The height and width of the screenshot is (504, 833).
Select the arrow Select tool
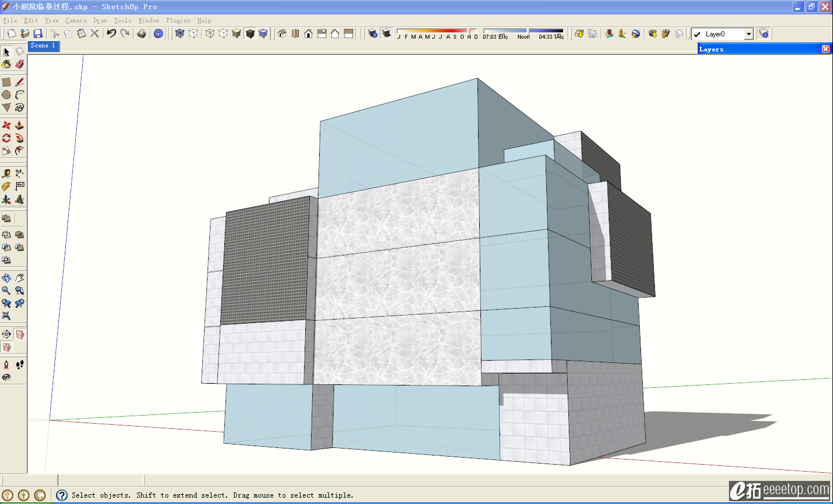(x=6, y=52)
